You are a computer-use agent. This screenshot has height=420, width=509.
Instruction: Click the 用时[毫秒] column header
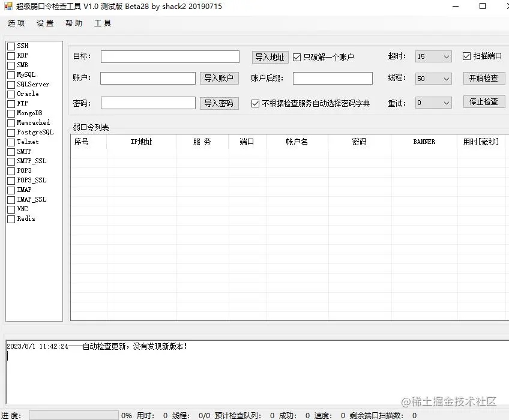481,142
